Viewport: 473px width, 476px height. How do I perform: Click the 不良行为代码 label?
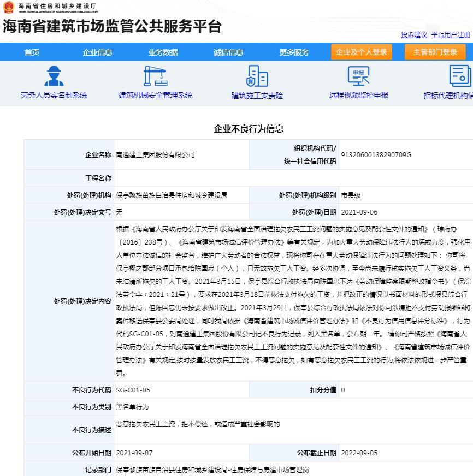point(92,390)
